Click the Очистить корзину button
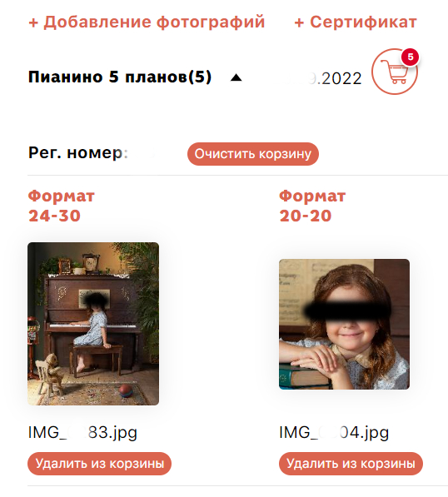This screenshot has height=497, width=448. pyautogui.click(x=253, y=154)
